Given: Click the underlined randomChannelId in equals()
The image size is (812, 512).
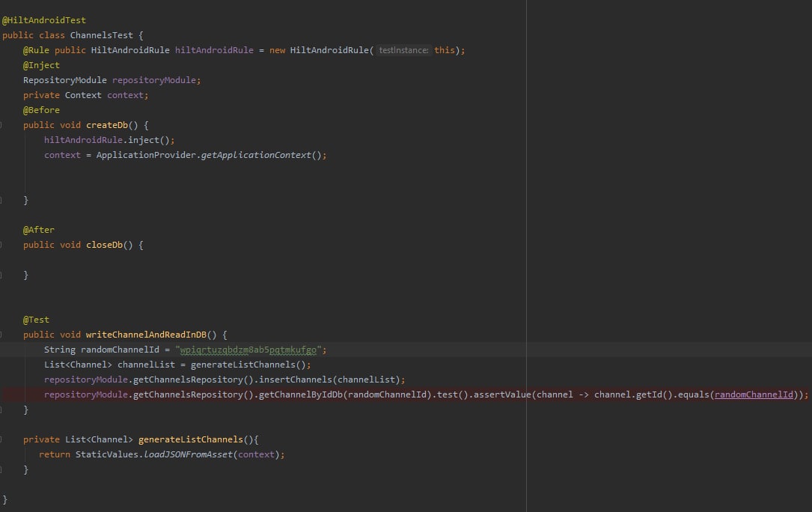Looking at the screenshot, I should 754,395.
